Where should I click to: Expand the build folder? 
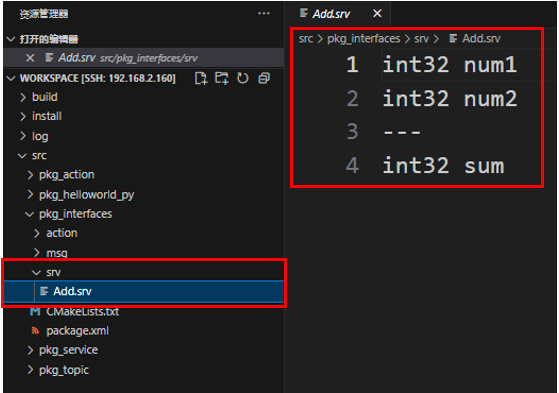23,97
